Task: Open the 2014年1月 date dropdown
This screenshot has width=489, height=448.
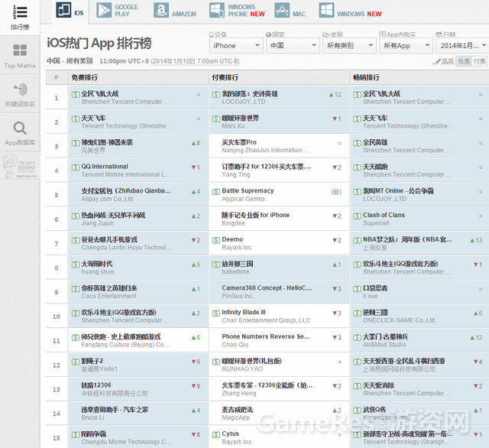Action: click(x=462, y=46)
